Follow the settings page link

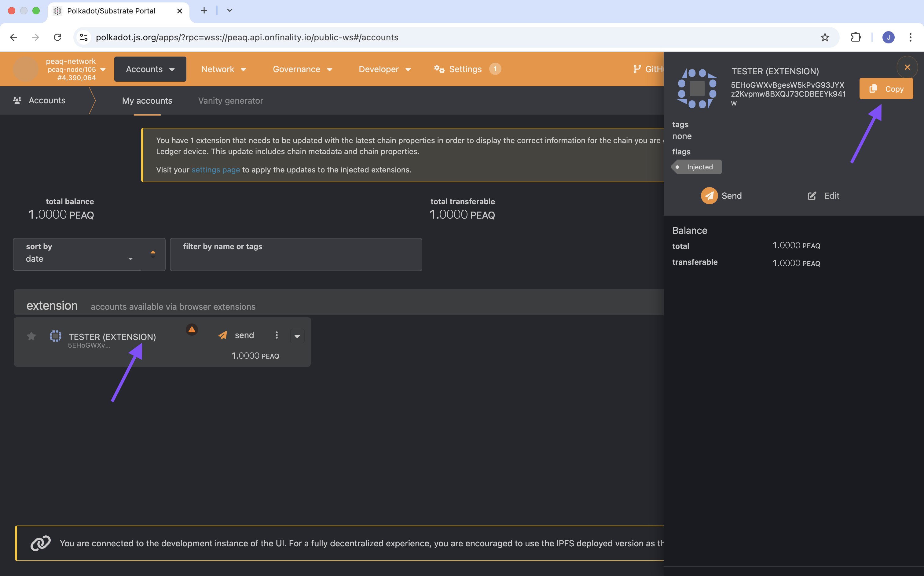[x=215, y=170]
